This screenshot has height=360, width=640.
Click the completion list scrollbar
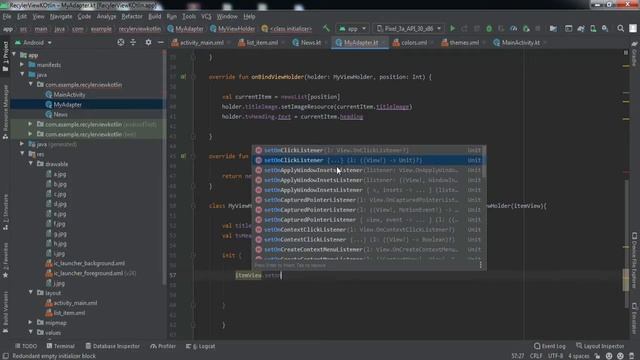[484, 162]
